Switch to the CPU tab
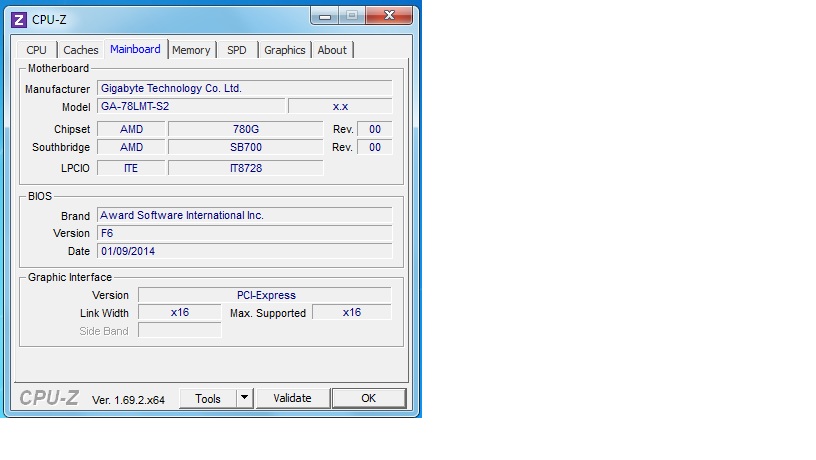This screenshot has width=816, height=460. (36, 50)
